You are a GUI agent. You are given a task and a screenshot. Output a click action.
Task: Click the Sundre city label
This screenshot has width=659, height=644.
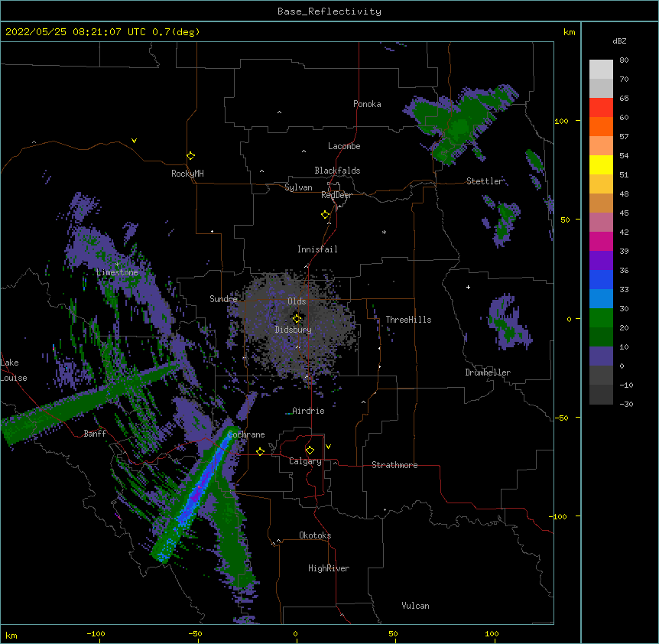click(x=223, y=299)
